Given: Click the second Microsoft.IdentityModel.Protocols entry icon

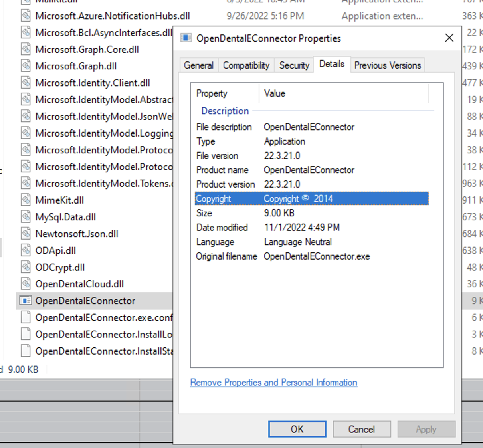Looking at the screenshot, I should (26, 167).
